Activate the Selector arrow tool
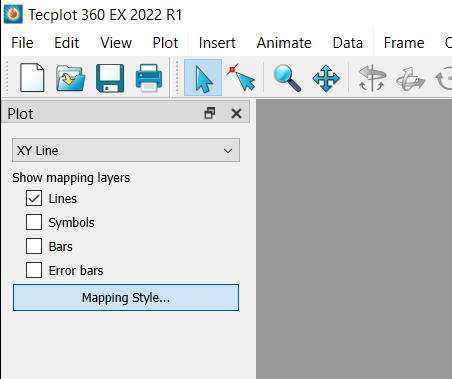452x379 pixels. point(203,78)
